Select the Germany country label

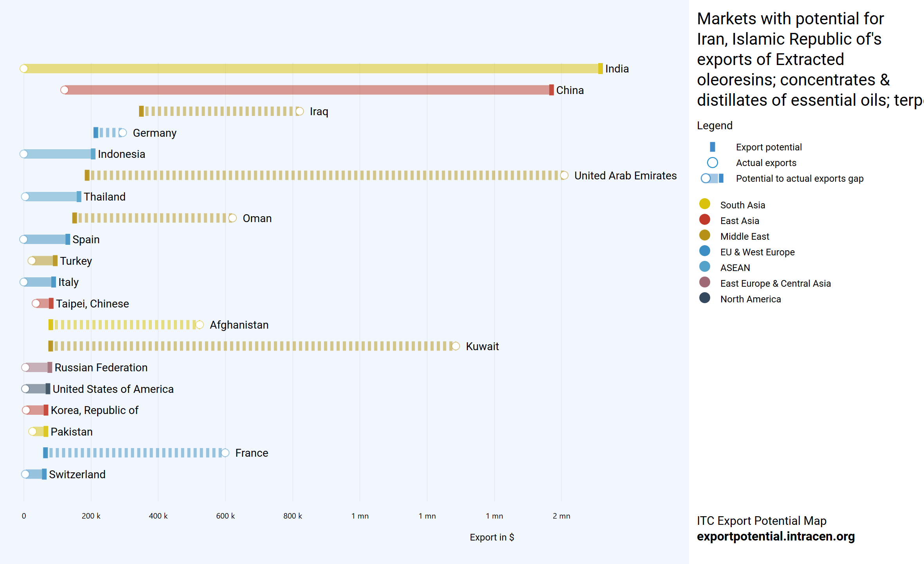155,133
